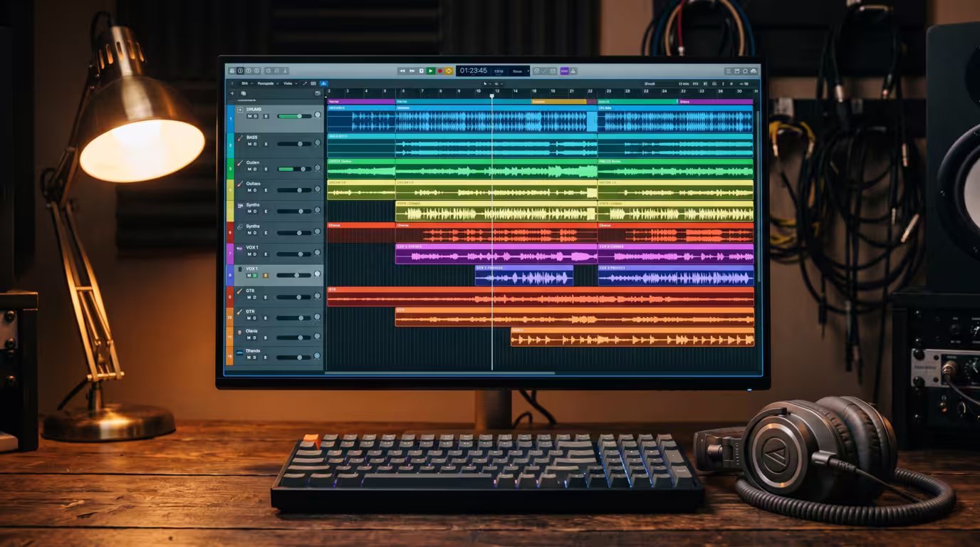980x547 pixels.
Task: Open the Panoplete dropdown menu
Action: (x=268, y=83)
